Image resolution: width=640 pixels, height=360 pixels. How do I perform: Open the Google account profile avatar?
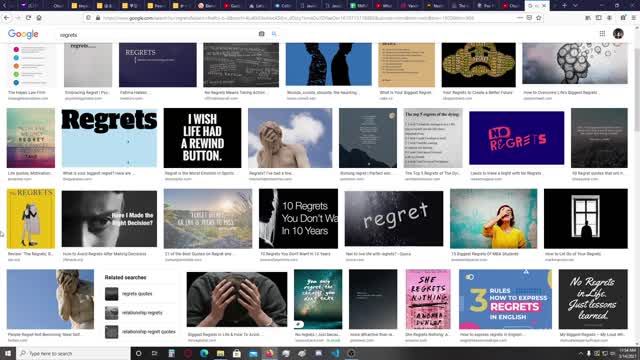pos(618,34)
